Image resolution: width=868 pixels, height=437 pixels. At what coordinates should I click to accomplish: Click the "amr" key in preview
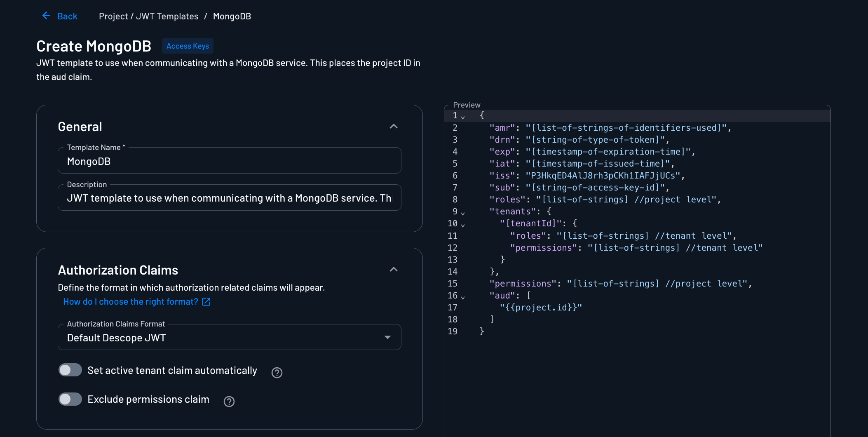point(502,128)
